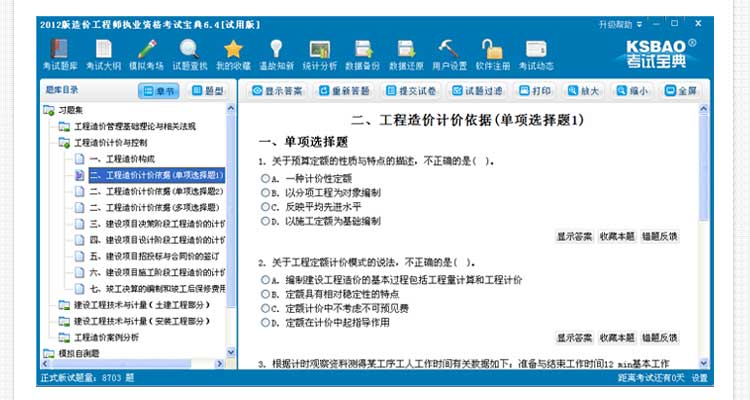Switch to the 题型 tab
This screenshot has height=400, width=750.
pos(208,91)
